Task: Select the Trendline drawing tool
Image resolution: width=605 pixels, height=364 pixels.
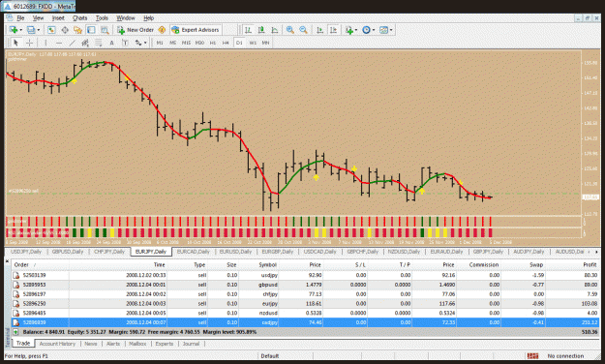Action: [72, 43]
